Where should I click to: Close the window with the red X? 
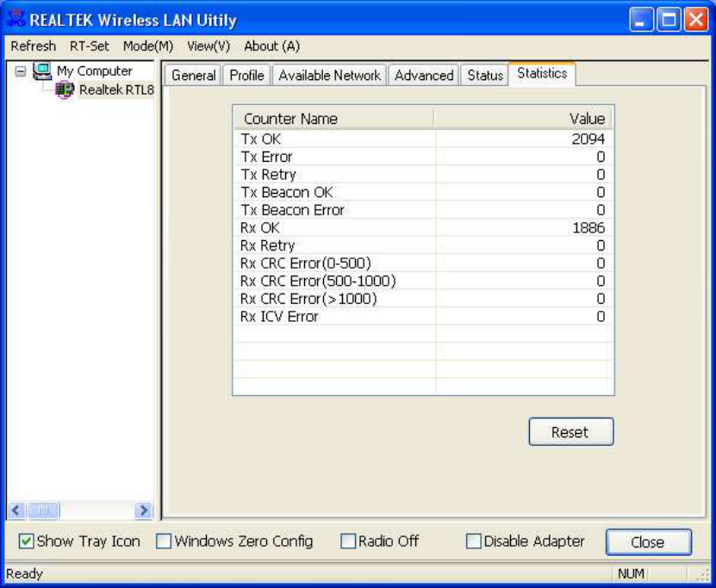[696, 20]
